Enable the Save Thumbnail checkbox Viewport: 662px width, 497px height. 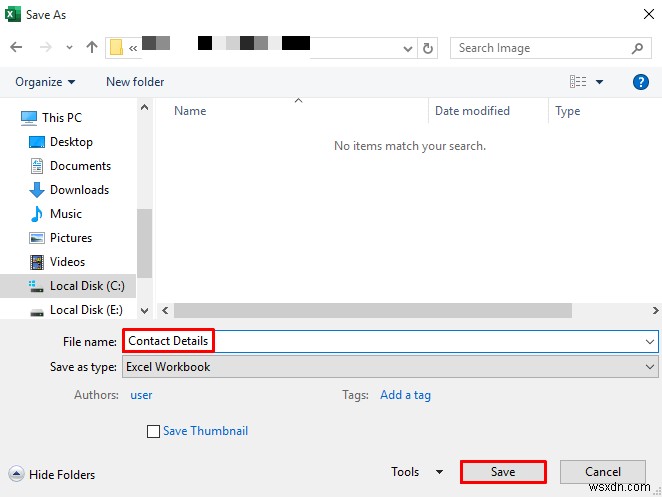pos(153,431)
